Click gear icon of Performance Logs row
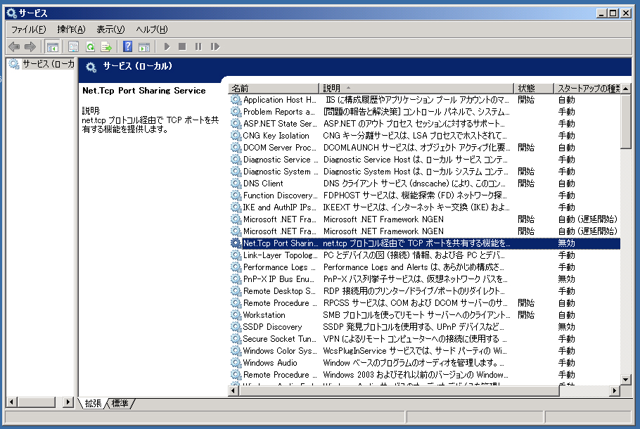Viewport: 640px width, 429px height. [x=236, y=267]
